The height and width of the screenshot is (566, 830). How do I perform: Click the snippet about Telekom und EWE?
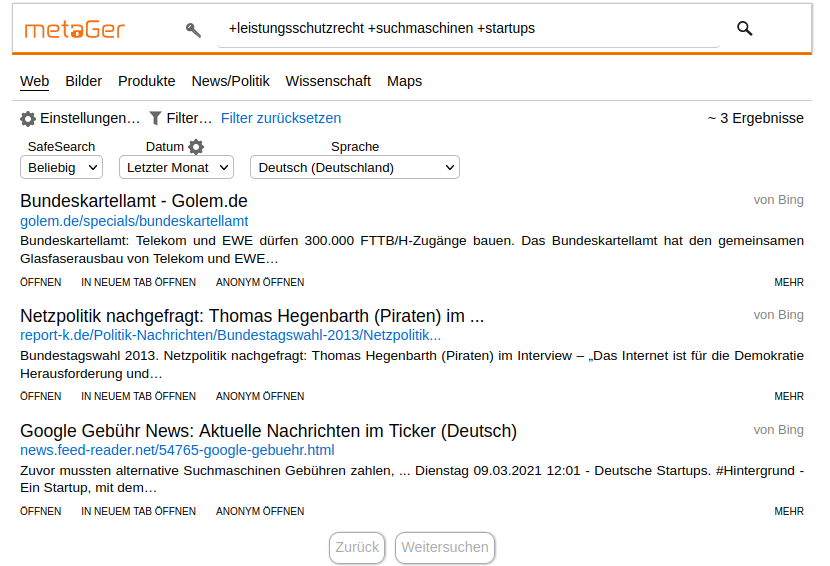[x=412, y=249]
